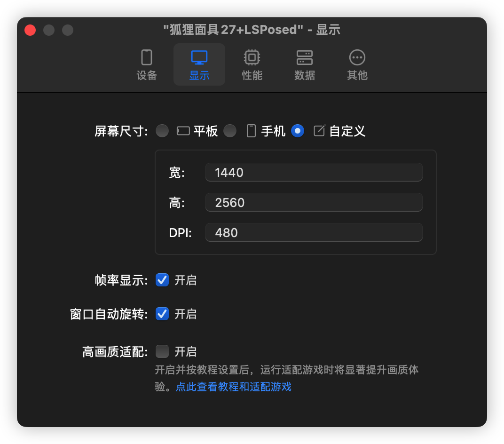504x444 pixels.
Task: Click the edit pencil icon beside 自定义
Action: coord(319,131)
